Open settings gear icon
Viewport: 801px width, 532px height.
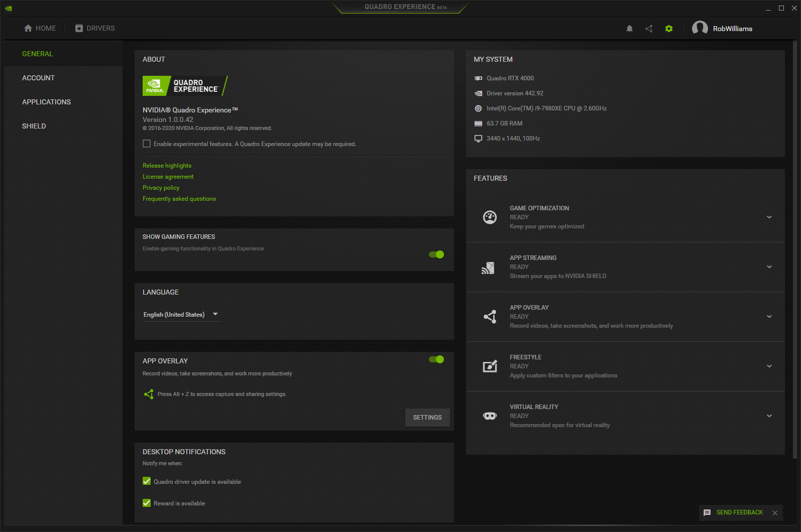pyautogui.click(x=669, y=29)
